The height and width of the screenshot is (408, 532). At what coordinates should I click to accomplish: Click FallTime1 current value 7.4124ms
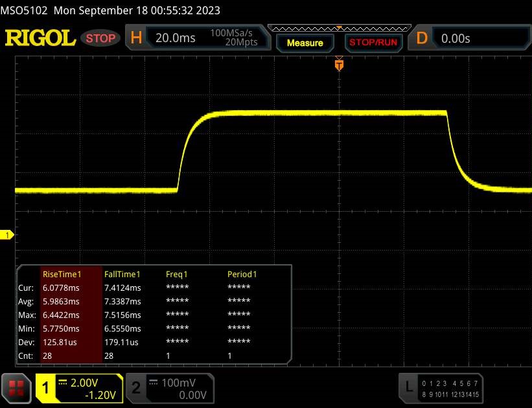(x=122, y=288)
